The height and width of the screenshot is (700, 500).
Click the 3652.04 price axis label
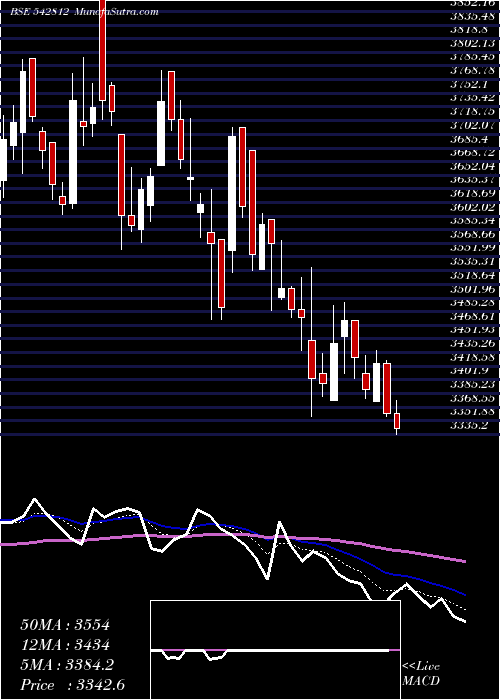[472, 167]
